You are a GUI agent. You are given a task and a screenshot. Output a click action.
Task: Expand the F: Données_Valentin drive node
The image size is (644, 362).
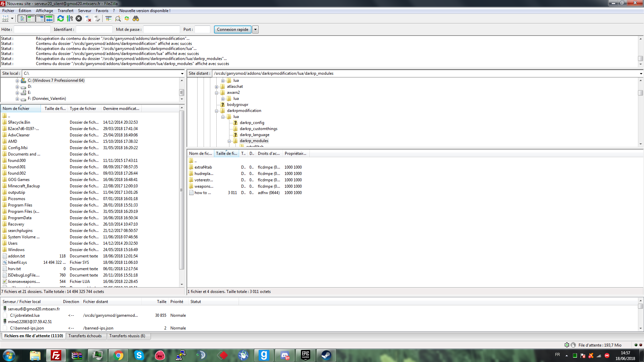coord(17,99)
